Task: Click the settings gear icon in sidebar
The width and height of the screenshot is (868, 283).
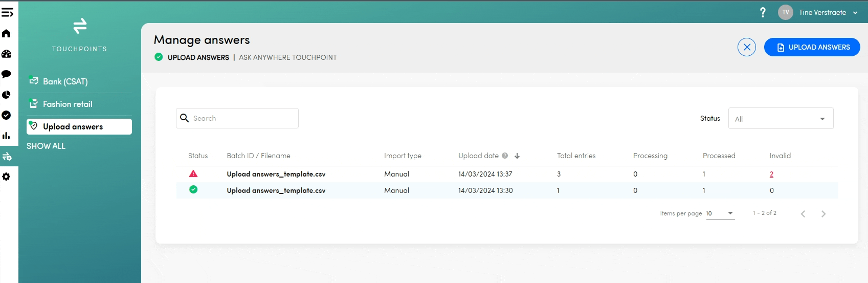Action: point(6,177)
